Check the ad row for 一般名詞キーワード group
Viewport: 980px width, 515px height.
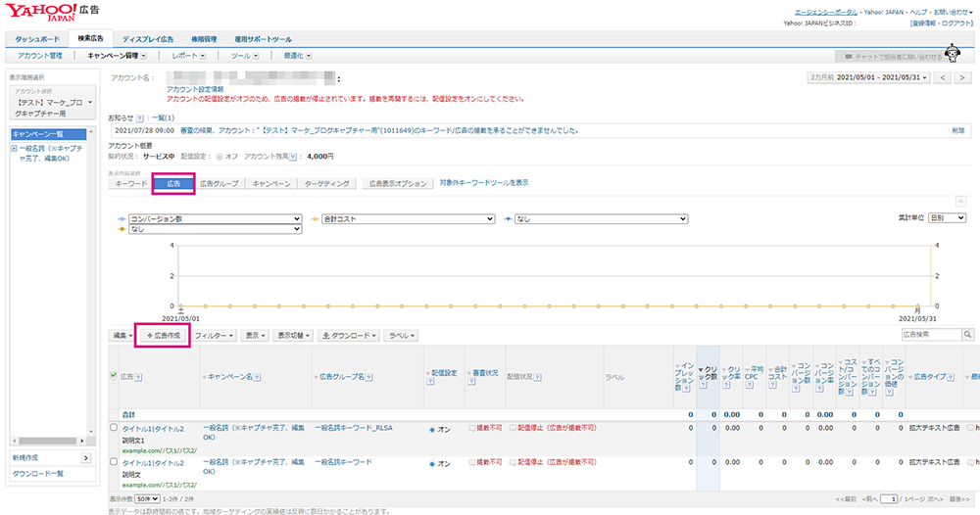(113, 462)
